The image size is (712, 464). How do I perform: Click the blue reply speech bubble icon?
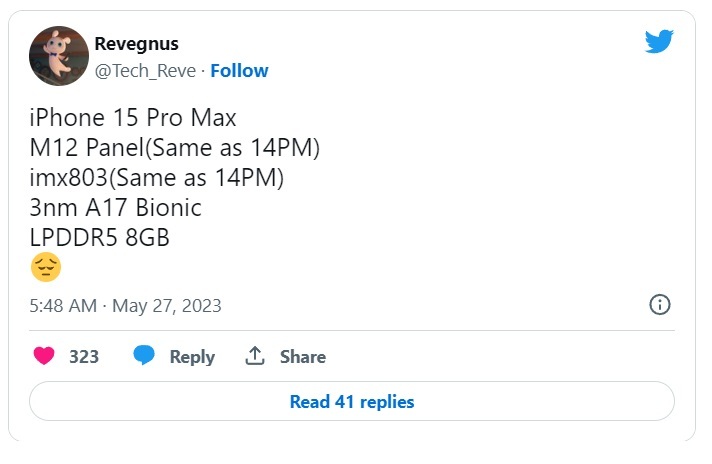pyautogui.click(x=144, y=356)
